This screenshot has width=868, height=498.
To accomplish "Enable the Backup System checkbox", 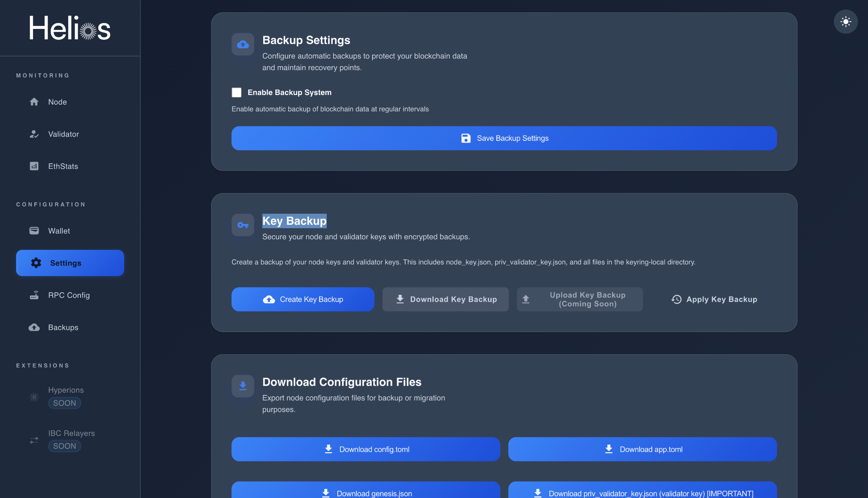I will (236, 92).
